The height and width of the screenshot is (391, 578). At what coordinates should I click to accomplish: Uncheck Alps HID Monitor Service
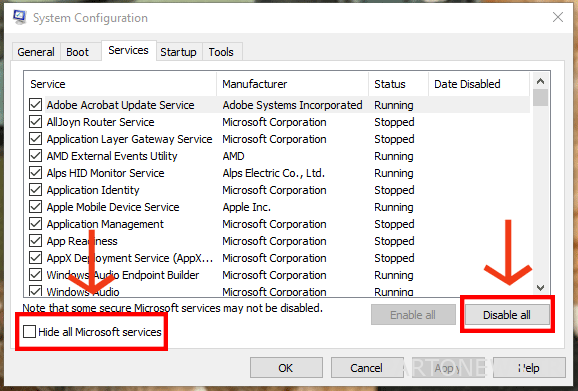coord(35,172)
